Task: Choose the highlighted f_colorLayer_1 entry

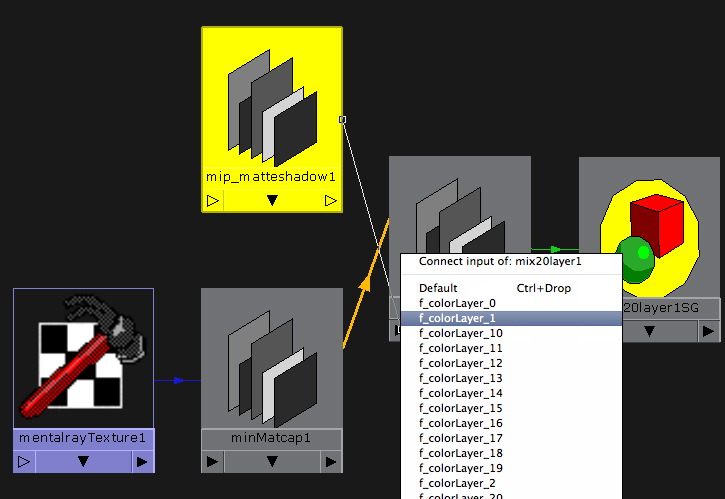Action: point(511,318)
